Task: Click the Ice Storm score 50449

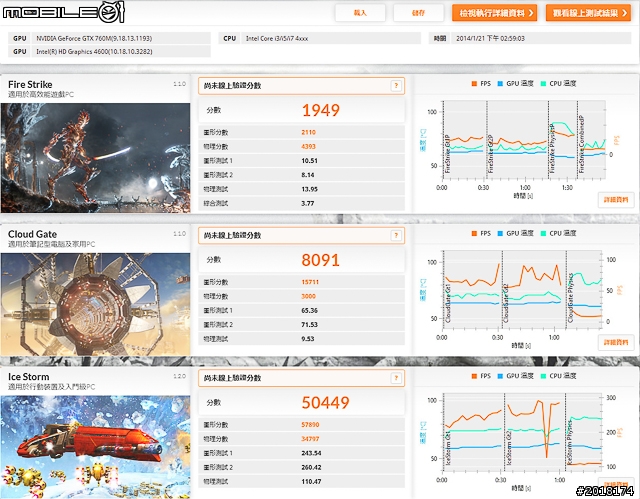Action: (326, 403)
